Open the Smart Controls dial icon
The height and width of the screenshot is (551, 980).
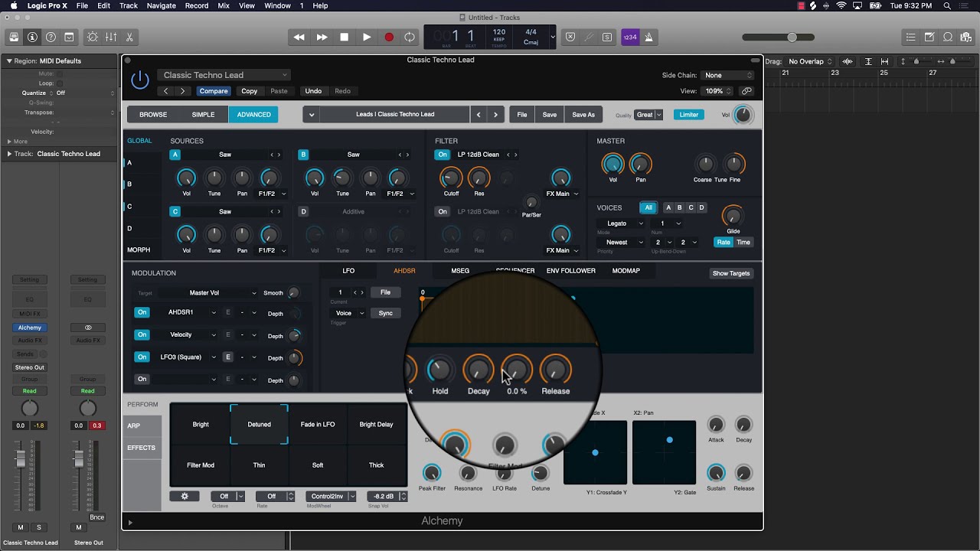(x=93, y=37)
